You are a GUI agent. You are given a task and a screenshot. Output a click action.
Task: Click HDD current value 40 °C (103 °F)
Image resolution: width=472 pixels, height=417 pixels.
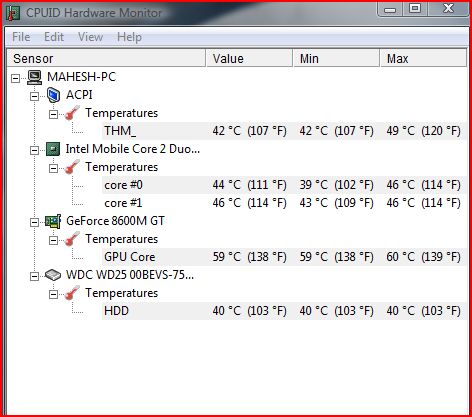point(249,311)
